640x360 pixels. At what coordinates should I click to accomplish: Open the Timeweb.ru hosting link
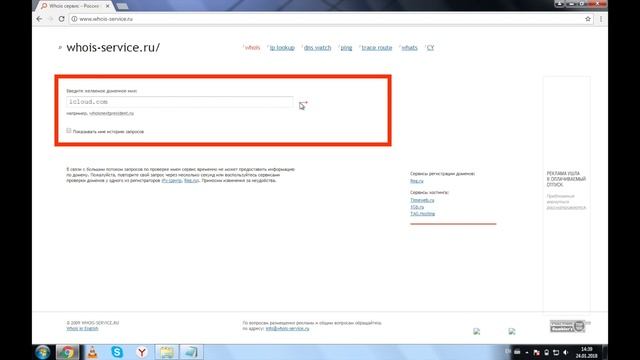422,200
